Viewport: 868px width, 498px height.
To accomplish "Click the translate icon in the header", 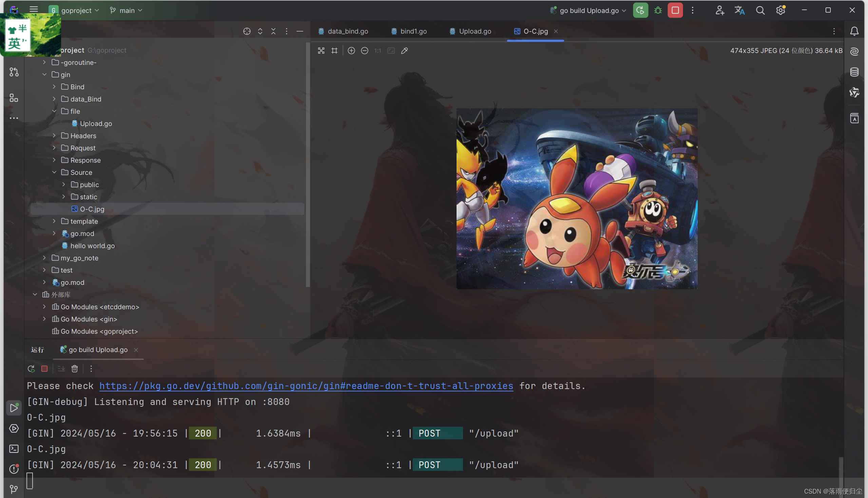I will tap(739, 10).
